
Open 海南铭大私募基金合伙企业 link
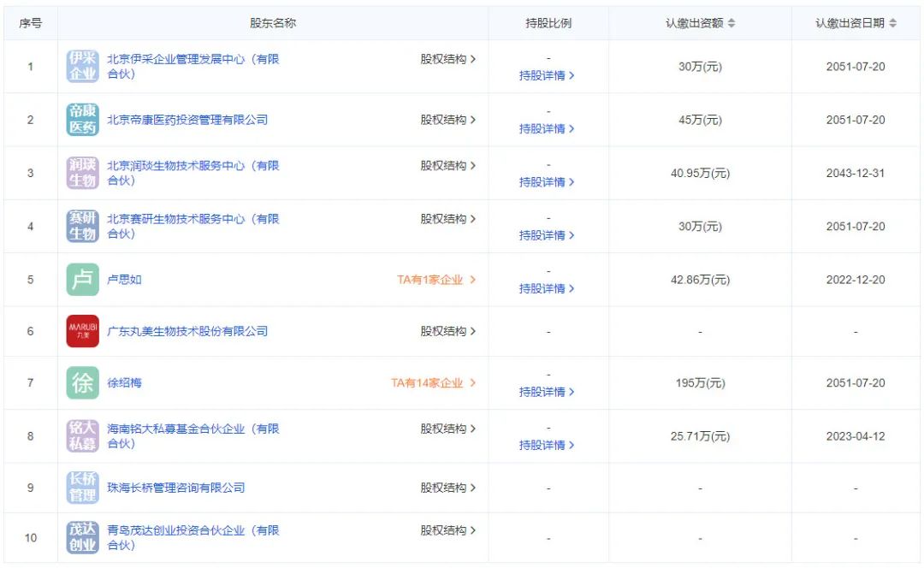192,436
